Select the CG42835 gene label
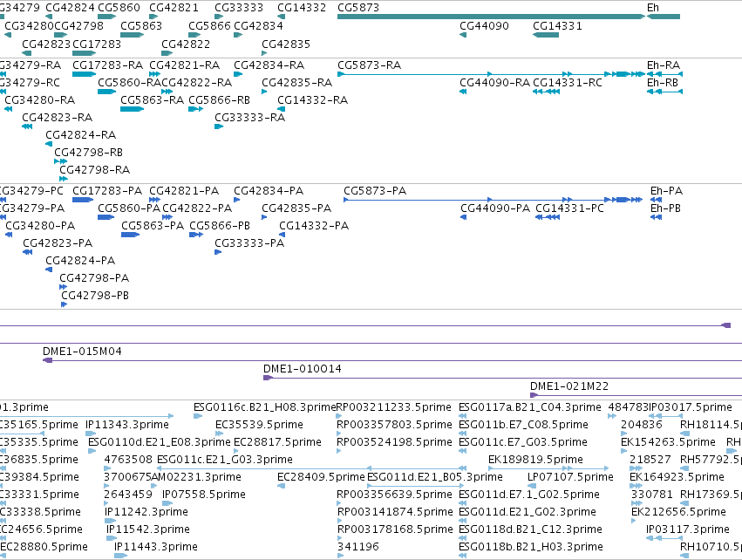This screenshot has height=560, width=742. (286, 44)
